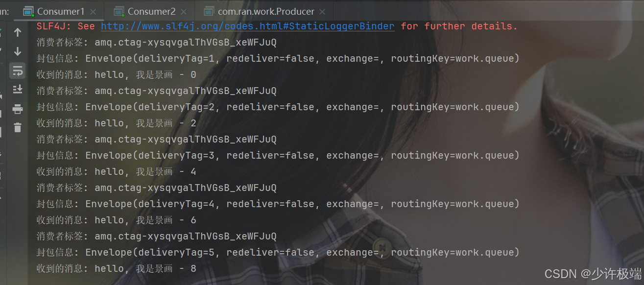Switch to the Consumer2 run tab
This screenshot has width=644, height=285.
pos(151,11)
